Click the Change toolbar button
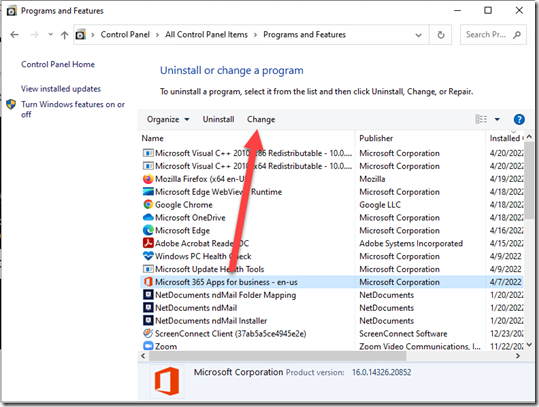The image size is (539, 407). click(261, 119)
